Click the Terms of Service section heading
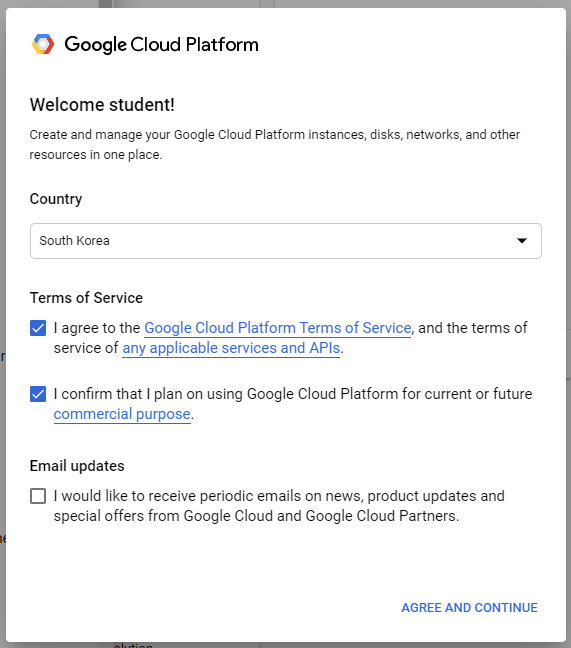 pyautogui.click(x=86, y=298)
